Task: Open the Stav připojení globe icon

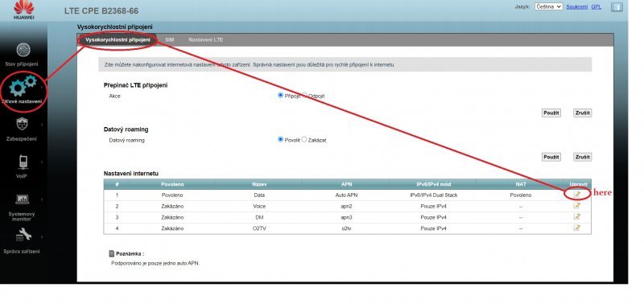Action: pyautogui.click(x=23, y=50)
